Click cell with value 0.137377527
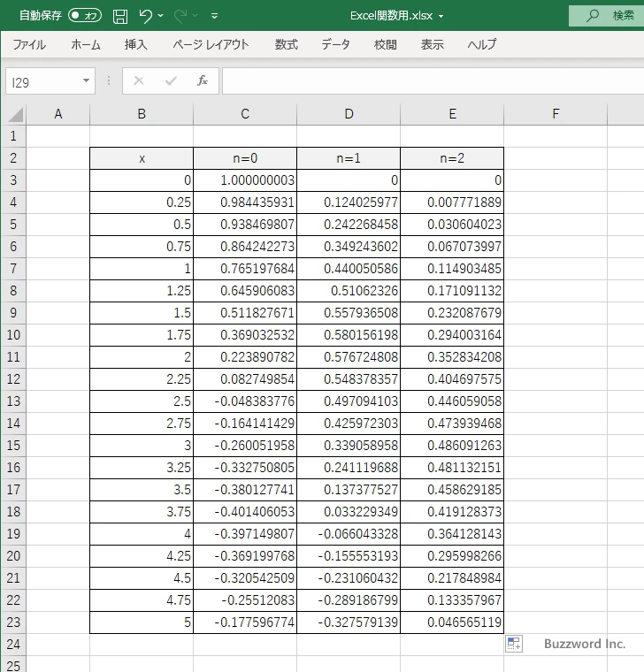644x672 pixels. pyautogui.click(x=349, y=490)
